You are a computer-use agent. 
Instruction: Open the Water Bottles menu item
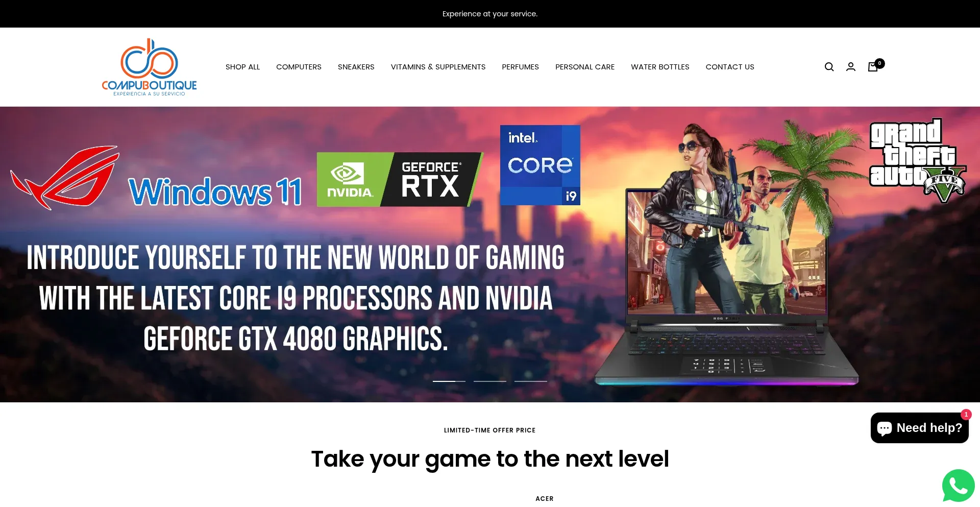[x=660, y=67]
